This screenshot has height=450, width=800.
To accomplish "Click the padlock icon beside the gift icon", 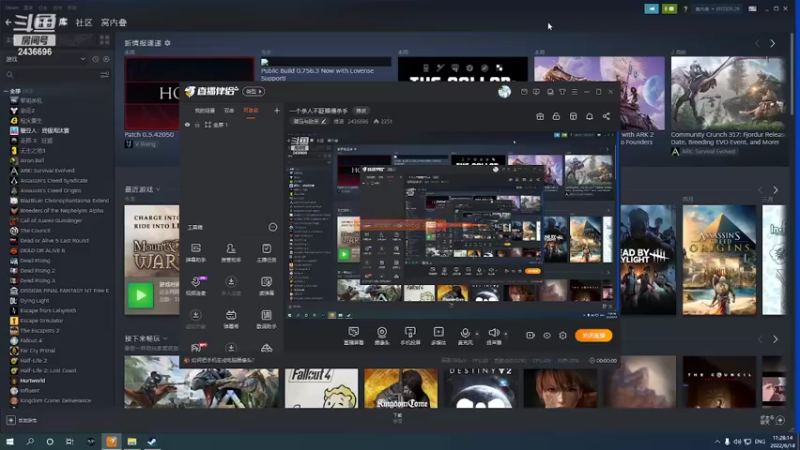I will tap(556, 116).
